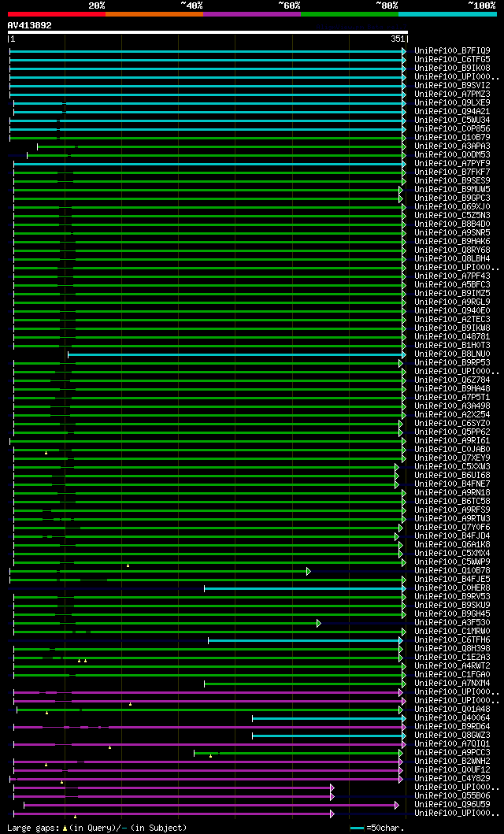The image size is (504, 834).
Task: Click the UniRef100_Q8GWZ3 label
Action: click(453, 735)
